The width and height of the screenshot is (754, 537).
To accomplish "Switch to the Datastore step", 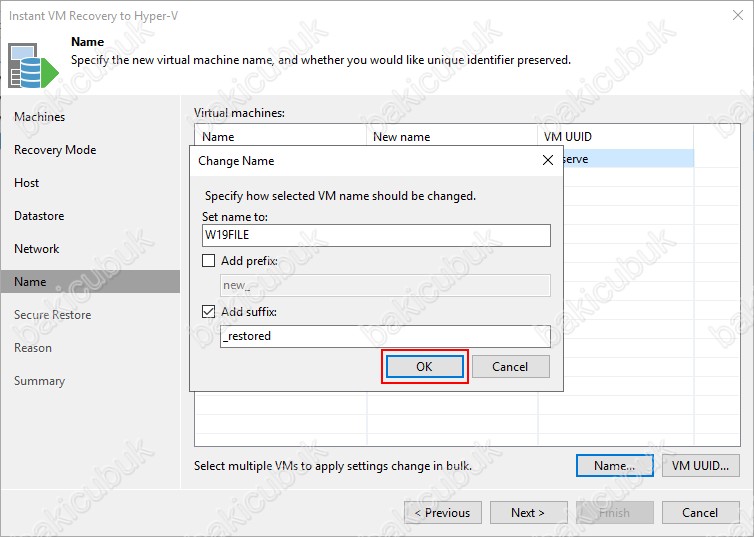I will [39, 216].
